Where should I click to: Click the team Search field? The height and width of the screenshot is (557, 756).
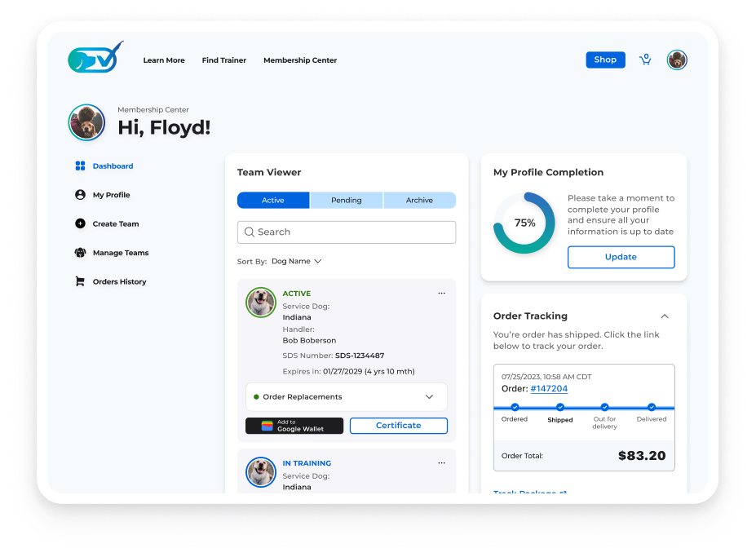346,232
